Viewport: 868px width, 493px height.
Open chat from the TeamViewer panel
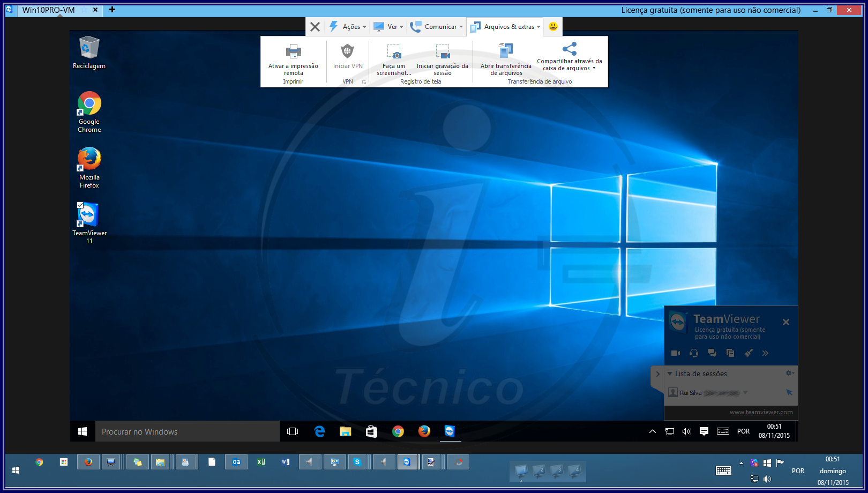712,353
